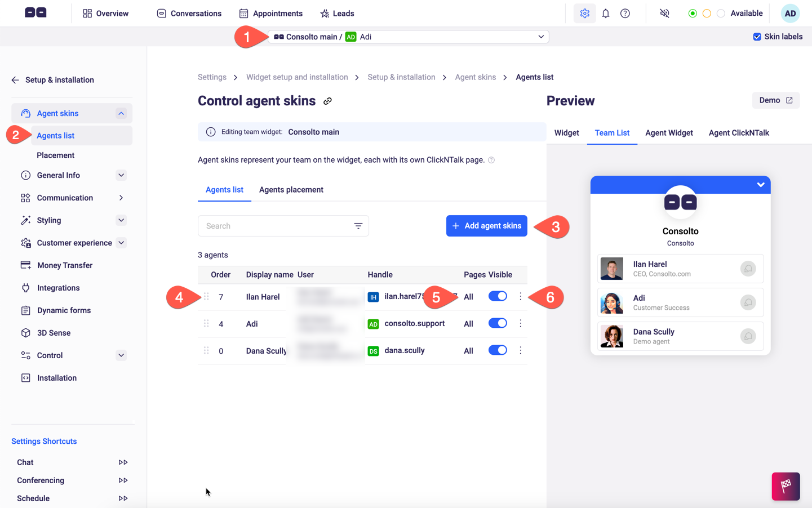Image resolution: width=812 pixels, height=508 pixels.
Task: Open the filter icon inside the search field
Action: click(x=358, y=225)
